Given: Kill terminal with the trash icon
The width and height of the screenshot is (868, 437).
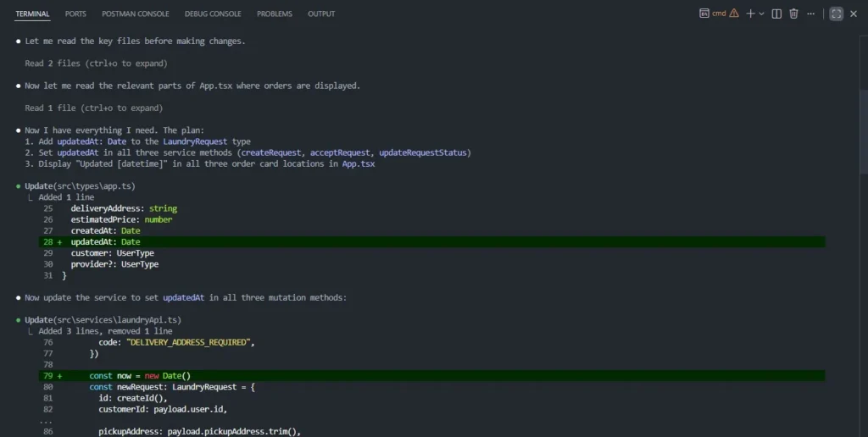Looking at the screenshot, I should tap(793, 14).
